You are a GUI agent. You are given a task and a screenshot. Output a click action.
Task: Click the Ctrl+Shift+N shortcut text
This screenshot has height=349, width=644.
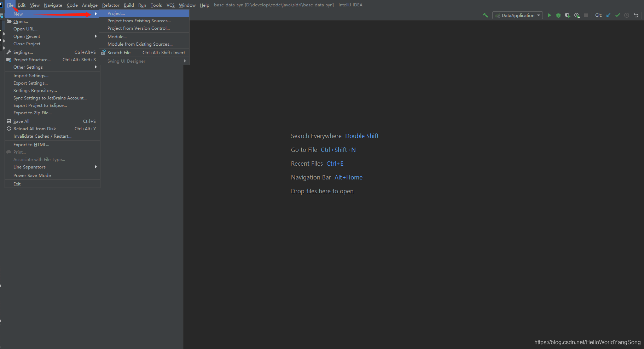[338, 150]
